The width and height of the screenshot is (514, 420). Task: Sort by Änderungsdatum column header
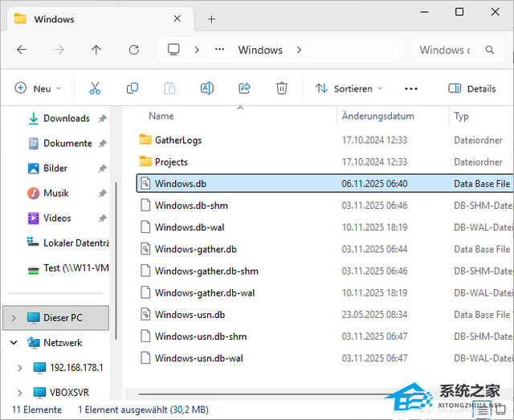(x=378, y=116)
